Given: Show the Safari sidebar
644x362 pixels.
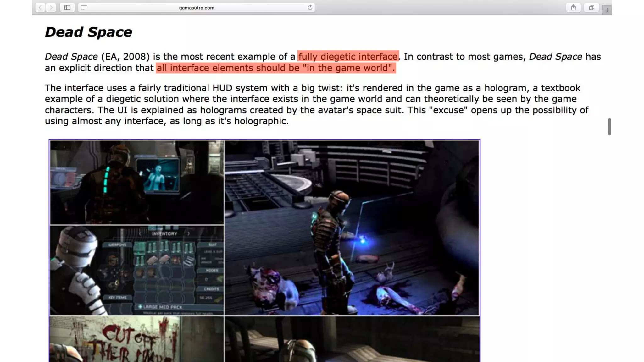Looking at the screenshot, I should click(67, 8).
